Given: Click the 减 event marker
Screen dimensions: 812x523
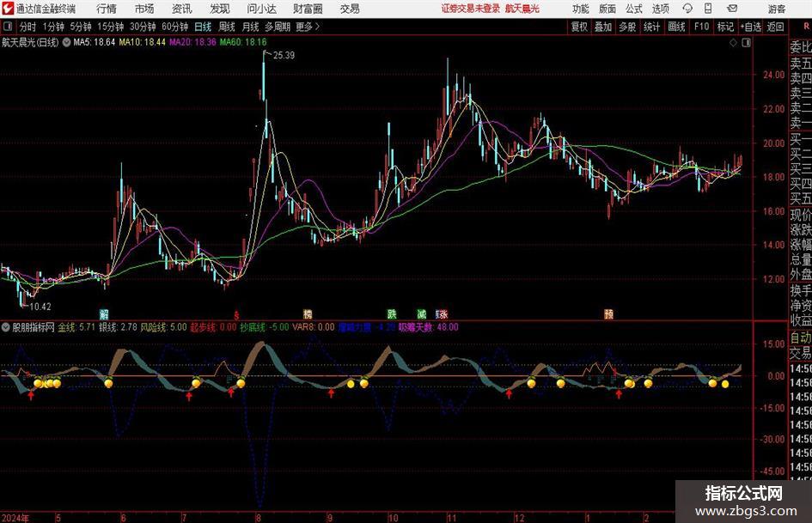Looking at the screenshot, I should (x=422, y=313).
